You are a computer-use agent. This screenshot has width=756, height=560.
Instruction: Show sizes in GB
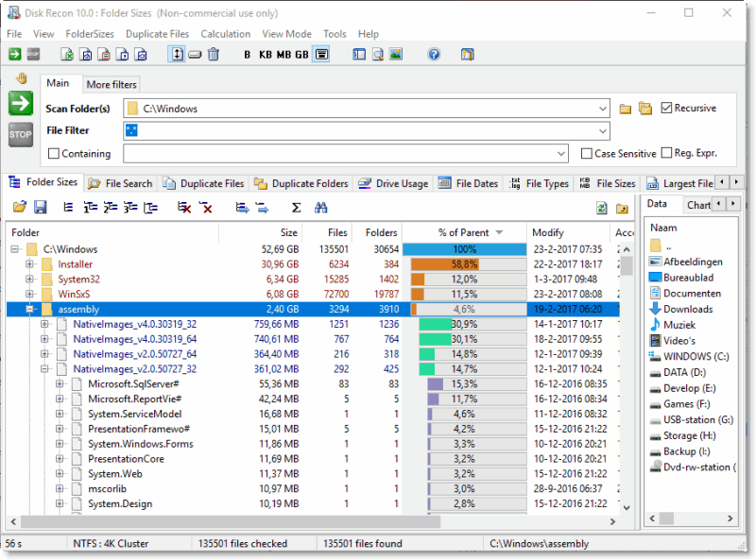[x=301, y=55]
